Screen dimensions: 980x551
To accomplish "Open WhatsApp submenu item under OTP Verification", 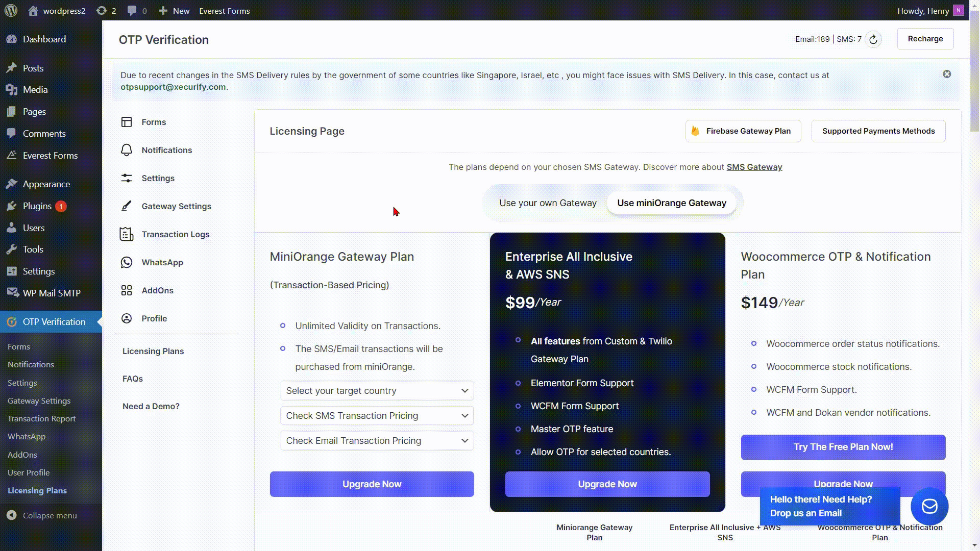I will tap(27, 437).
